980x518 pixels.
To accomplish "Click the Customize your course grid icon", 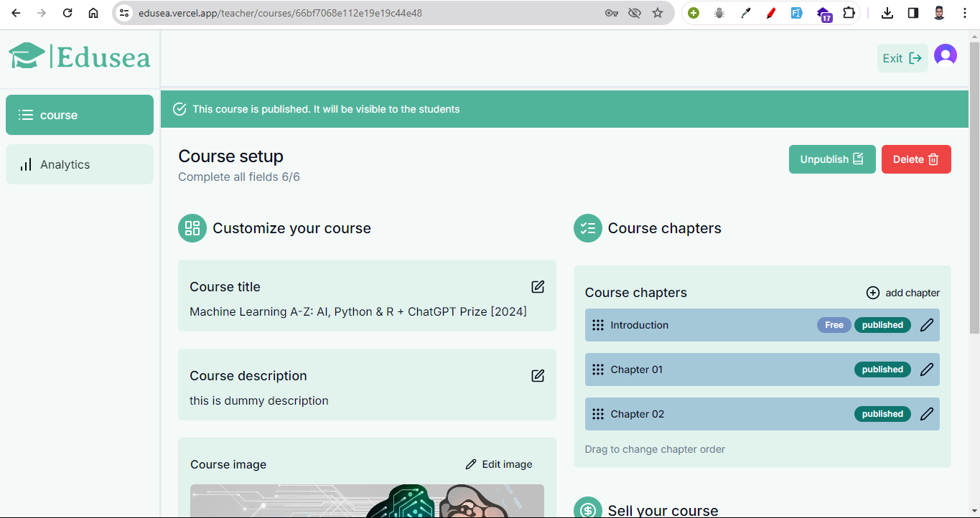I will click(192, 228).
